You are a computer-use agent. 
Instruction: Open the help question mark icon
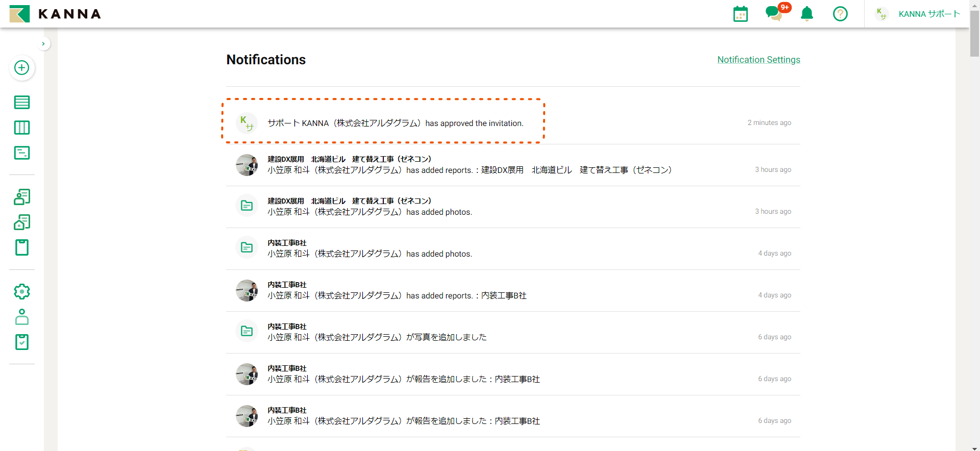pyautogui.click(x=840, y=14)
